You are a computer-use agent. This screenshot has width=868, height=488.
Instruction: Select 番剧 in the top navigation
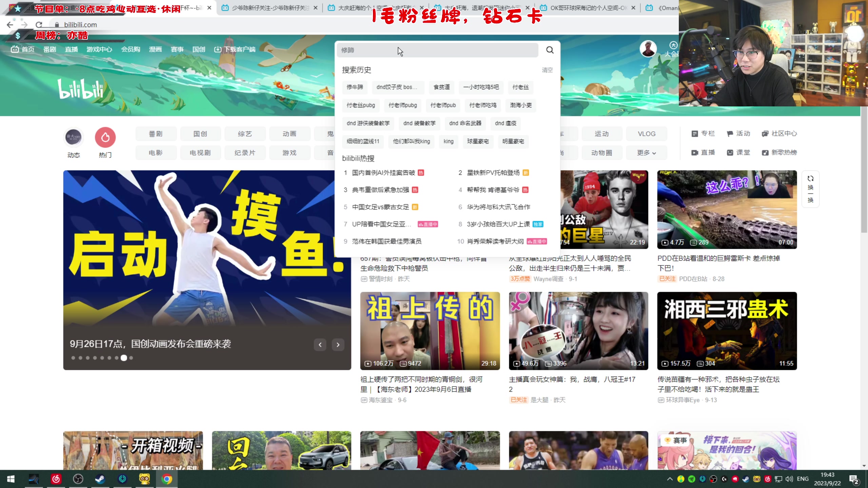tap(50, 49)
